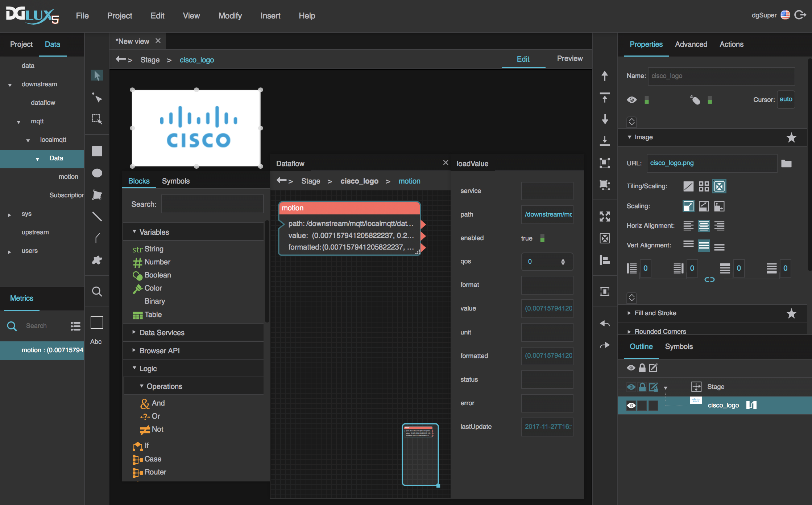Click the logout icon next to dgSuper

[800, 15]
